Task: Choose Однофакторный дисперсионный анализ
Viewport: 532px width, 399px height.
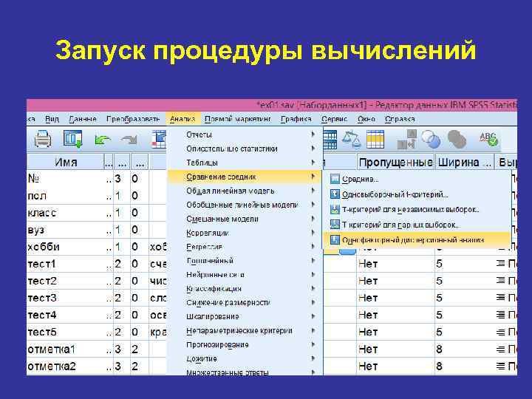Action: point(417,239)
